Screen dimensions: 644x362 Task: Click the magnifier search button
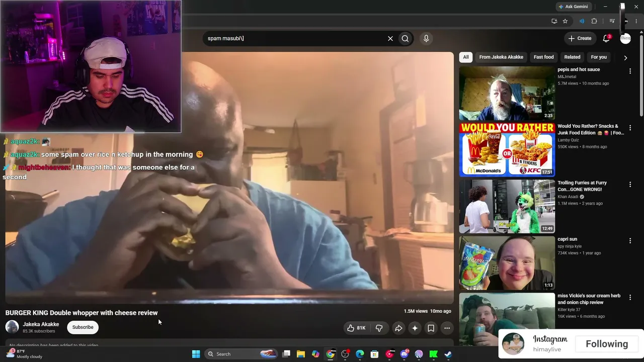click(405, 38)
